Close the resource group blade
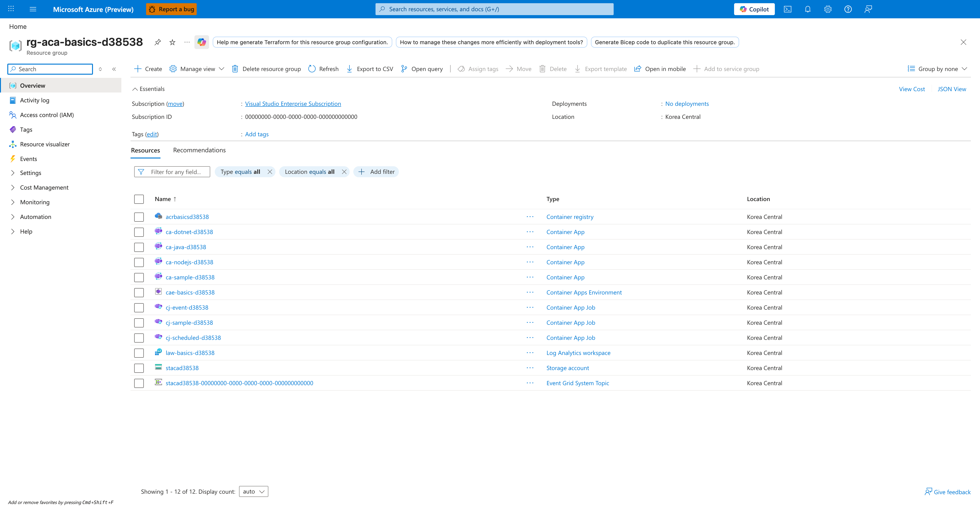This screenshot has height=507, width=980. (x=963, y=42)
